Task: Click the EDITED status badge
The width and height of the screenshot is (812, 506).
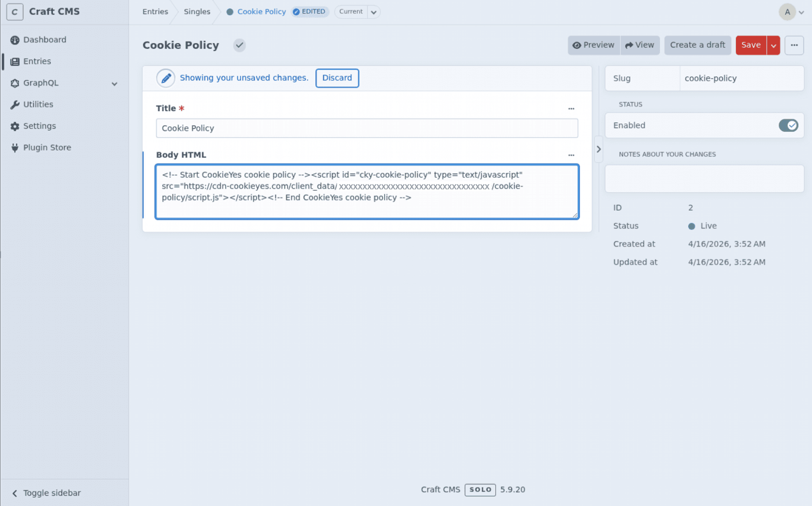Action: tap(309, 12)
